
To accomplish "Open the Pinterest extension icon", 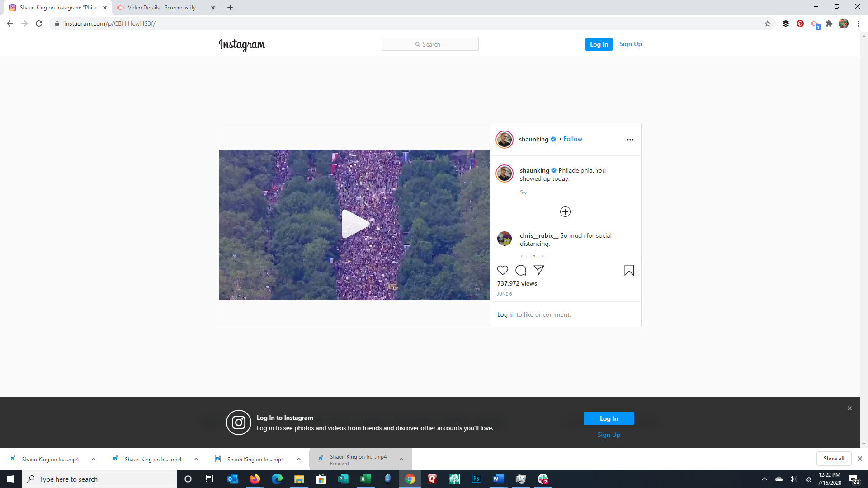I will (x=800, y=23).
